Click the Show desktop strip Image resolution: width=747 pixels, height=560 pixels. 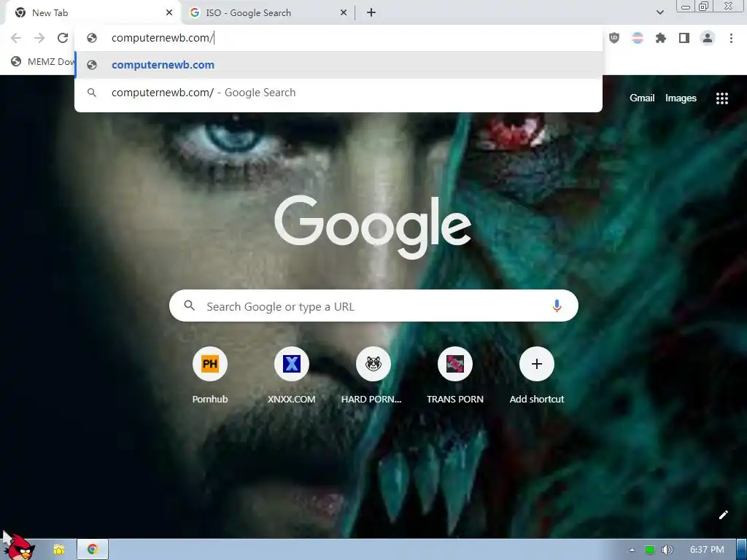coord(741,550)
